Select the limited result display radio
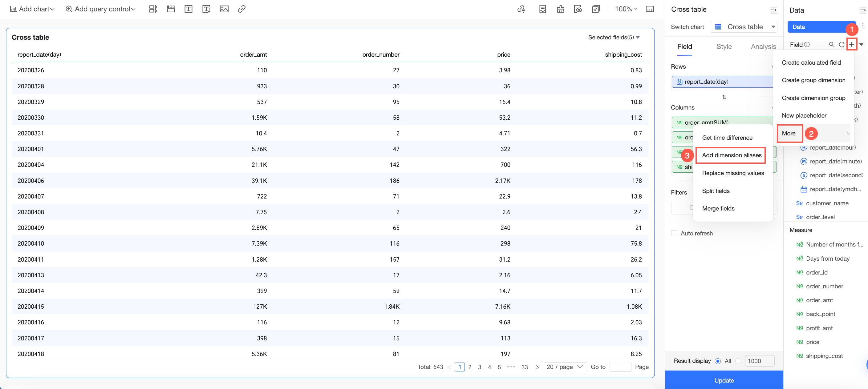 (x=738, y=361)
